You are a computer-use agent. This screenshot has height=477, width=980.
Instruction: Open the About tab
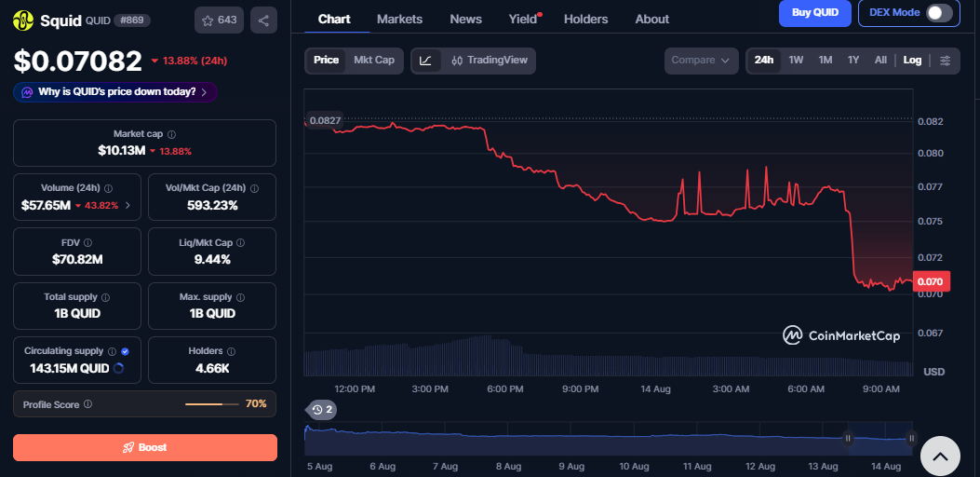(651, 20)
